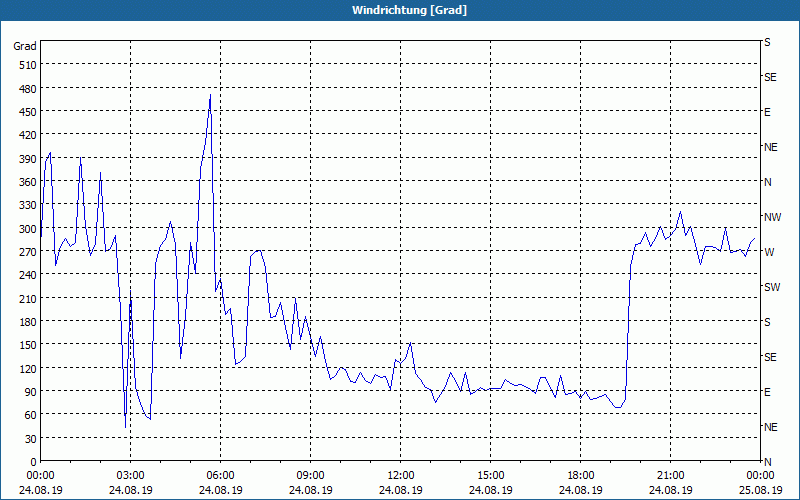Screen dimensions: 800x500
Task: Click the 420 degree axis label
Action: pyautogui.click(x=28, y=135)
